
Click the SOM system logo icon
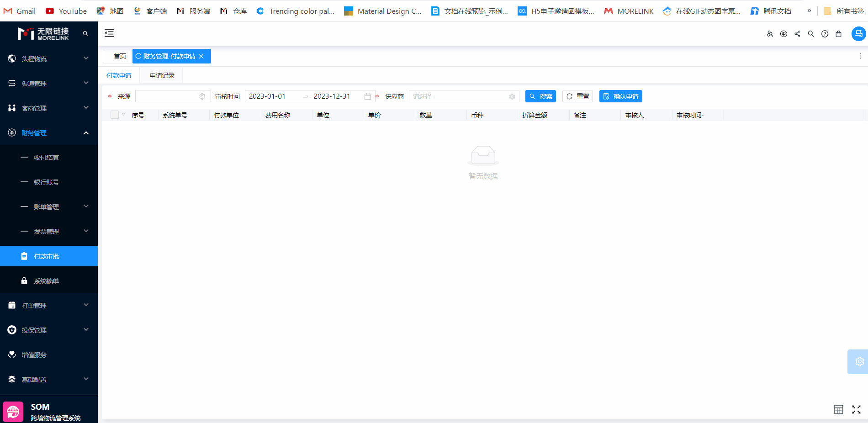[13, 412]
